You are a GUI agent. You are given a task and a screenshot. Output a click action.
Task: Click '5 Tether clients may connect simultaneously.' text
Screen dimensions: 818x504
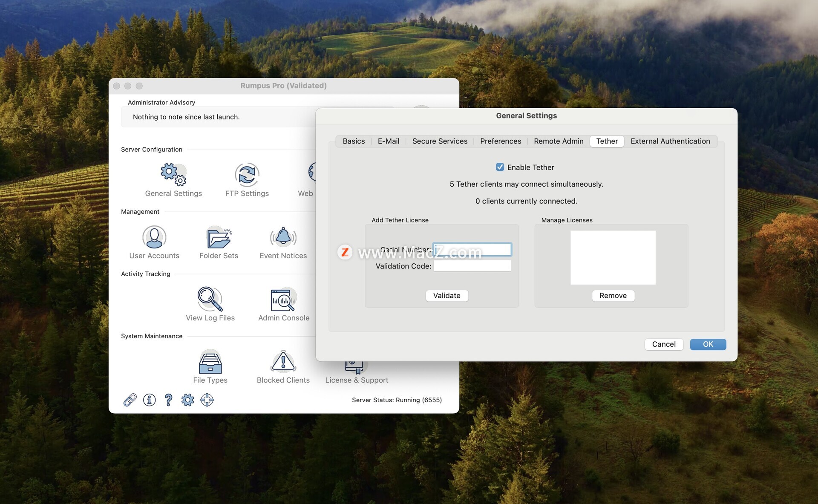(x=526, y=184)
